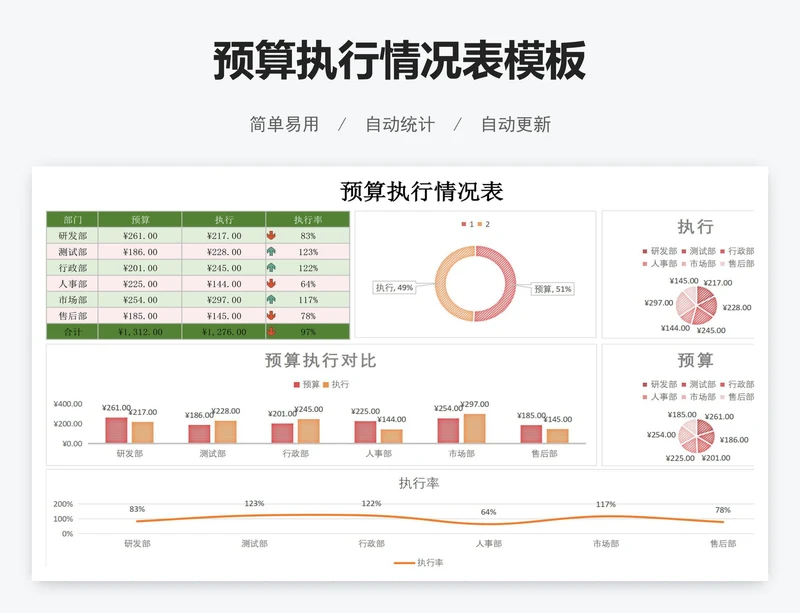Select the 测试部 cell in the table

(72, 252)
